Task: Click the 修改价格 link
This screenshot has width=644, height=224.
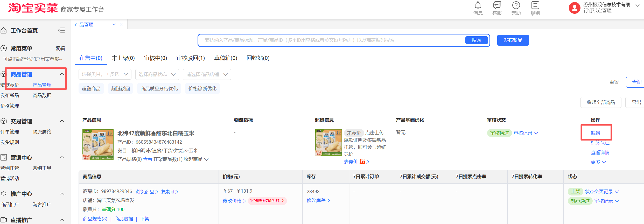Action: pyautogui.click(x=234, y=201)
